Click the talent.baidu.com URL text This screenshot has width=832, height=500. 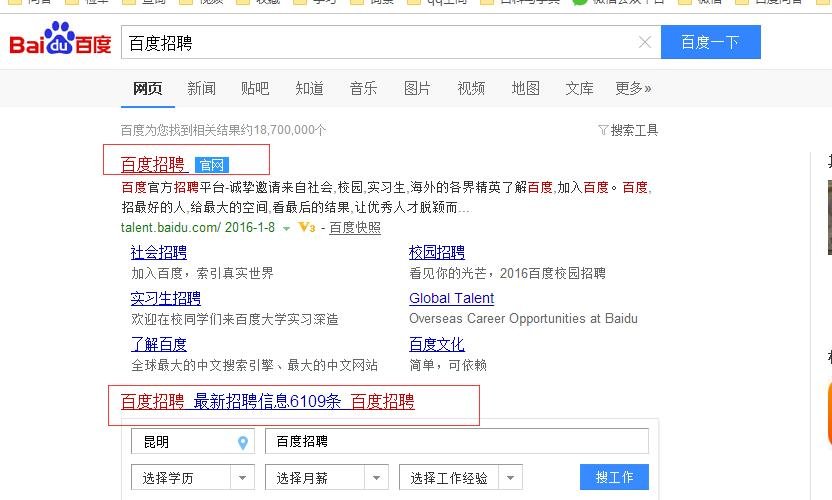click(170, 228)
